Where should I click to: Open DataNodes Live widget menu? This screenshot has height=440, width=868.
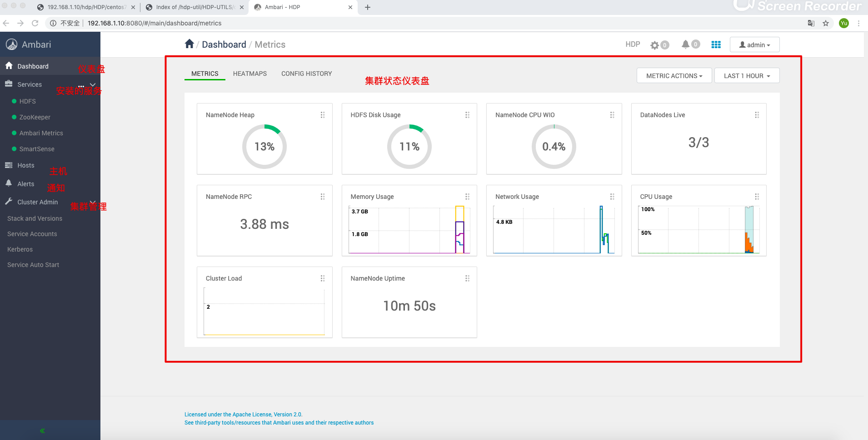[757, 115]
